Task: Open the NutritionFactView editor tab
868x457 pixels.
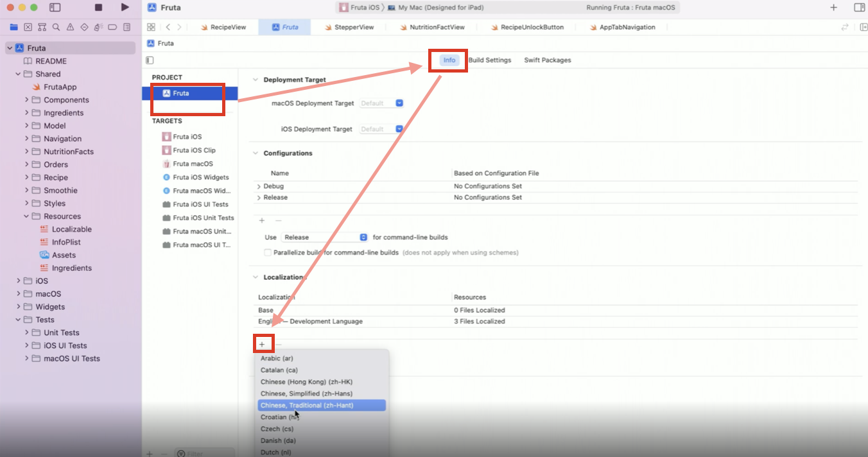Action: (431, 27)
